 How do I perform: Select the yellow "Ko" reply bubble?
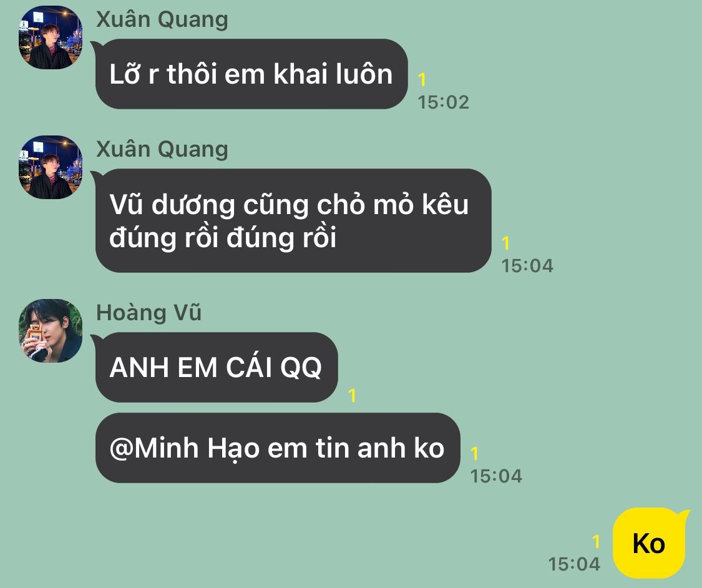[x=650, y=543]
